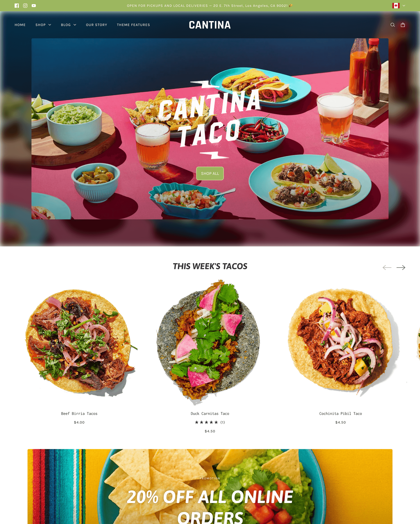Open the YouTube social icon
Screen dimensions: 420x524
click(34, 6)
